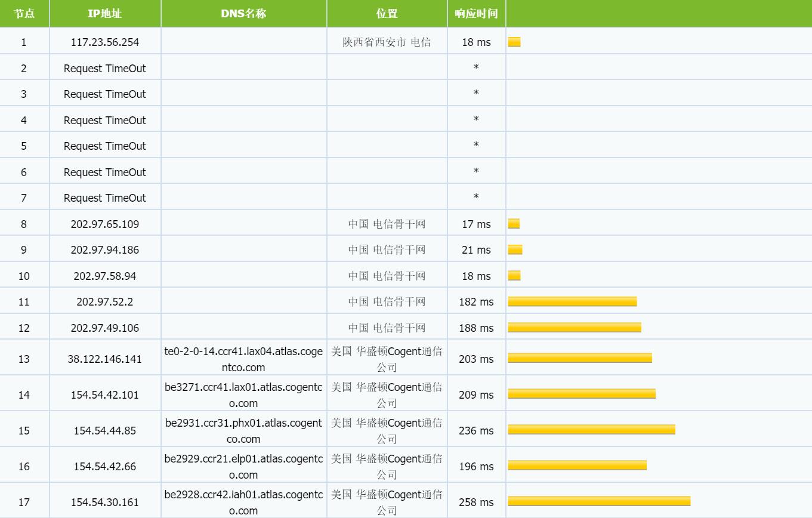812x518 pixels.
Task: Select IP address 154.54.30.161
Action: tap(105, 502)
